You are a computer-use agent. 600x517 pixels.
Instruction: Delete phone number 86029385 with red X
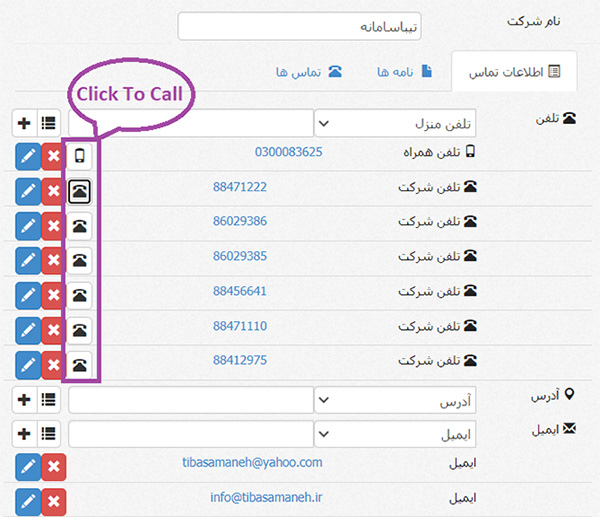[x=54, y=261]
